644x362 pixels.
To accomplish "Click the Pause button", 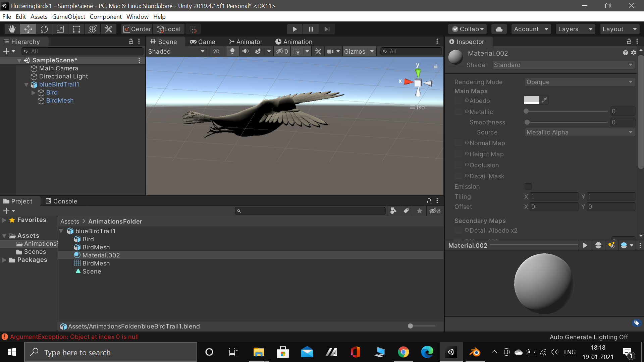I will click(311, 29).
